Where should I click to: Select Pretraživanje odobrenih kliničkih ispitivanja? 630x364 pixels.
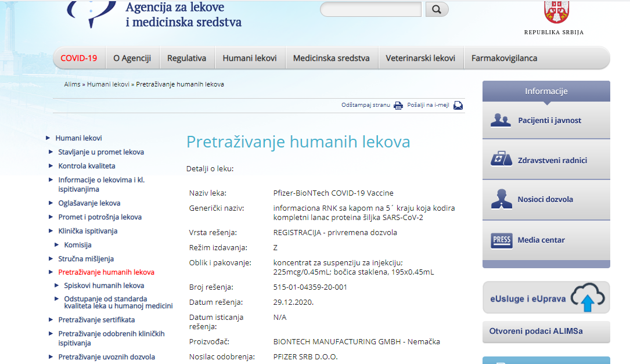[x=111, y=338]
